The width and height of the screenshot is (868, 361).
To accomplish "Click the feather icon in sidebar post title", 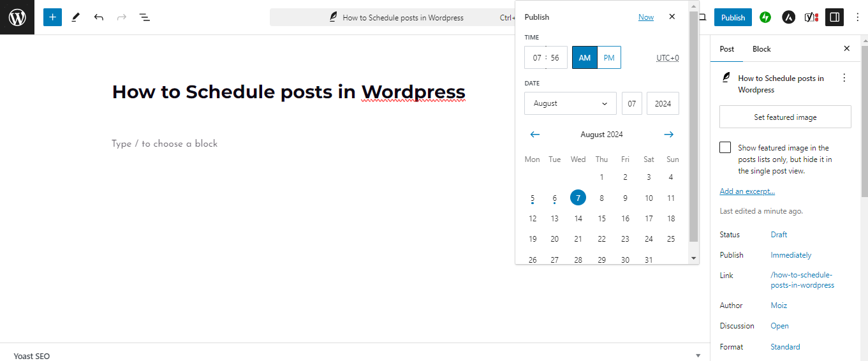I will (726, 78).
